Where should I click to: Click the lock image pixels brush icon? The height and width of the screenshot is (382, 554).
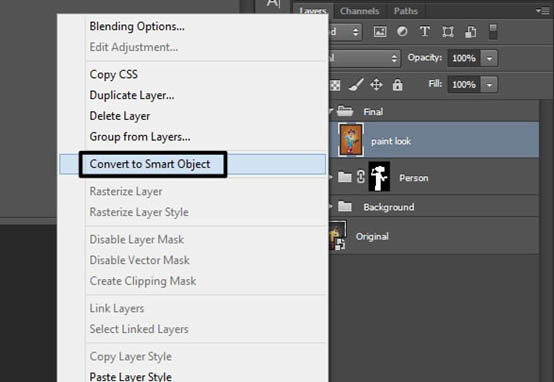[356, 85]
